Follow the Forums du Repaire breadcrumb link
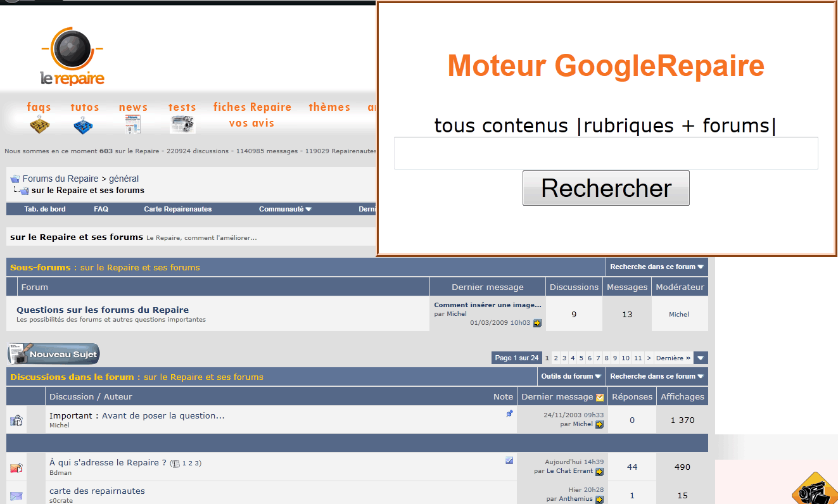 (x=61, y=179)
